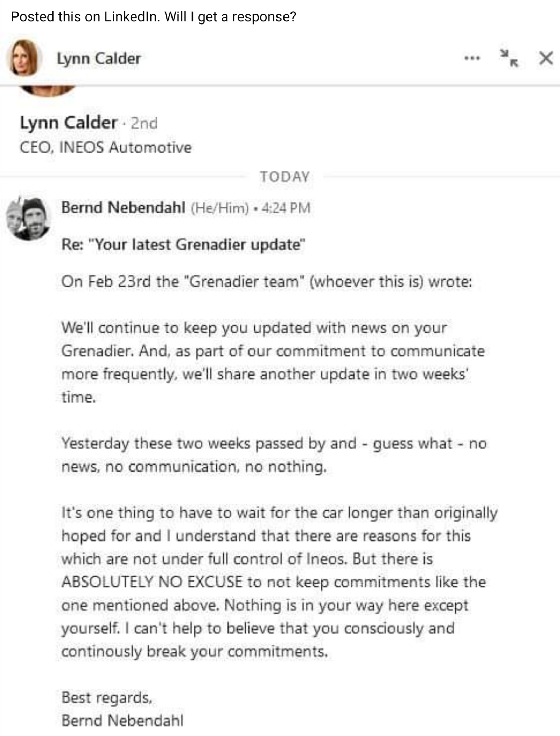The height and width of the screenshot is (736, 560).
Task: Click the 4:24 PM message timestamp
Action: click(x=286, y=208)
